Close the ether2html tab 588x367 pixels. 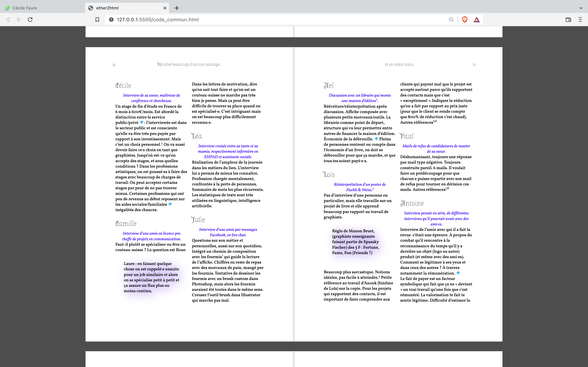point(165,8)
